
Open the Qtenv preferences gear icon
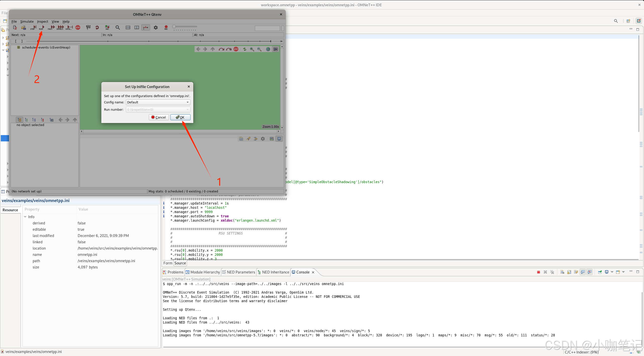pyautogui.click(x=156, y=27)
